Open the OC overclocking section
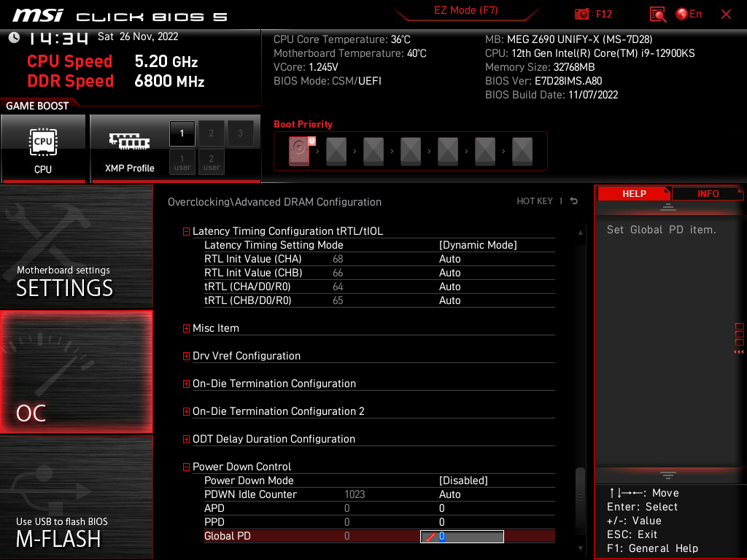The height and width of the screenshot is (560, 747). click(x=76, y=373)
